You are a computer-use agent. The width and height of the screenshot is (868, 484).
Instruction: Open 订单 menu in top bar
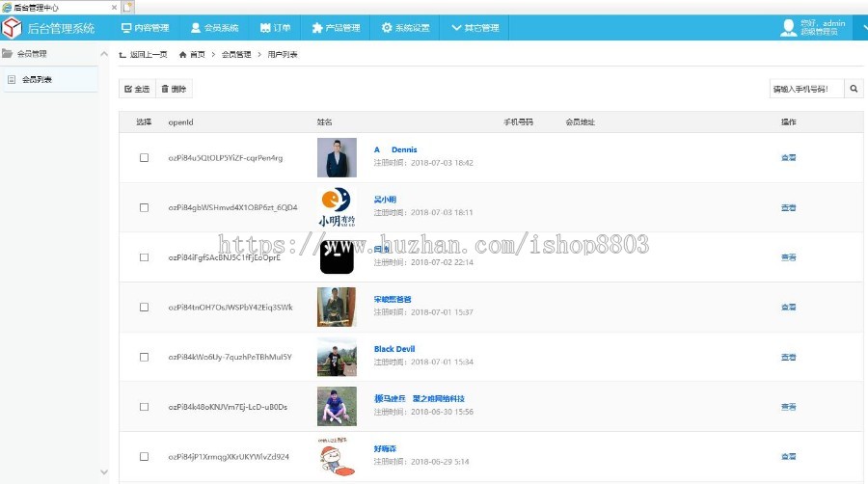point(275,28)
